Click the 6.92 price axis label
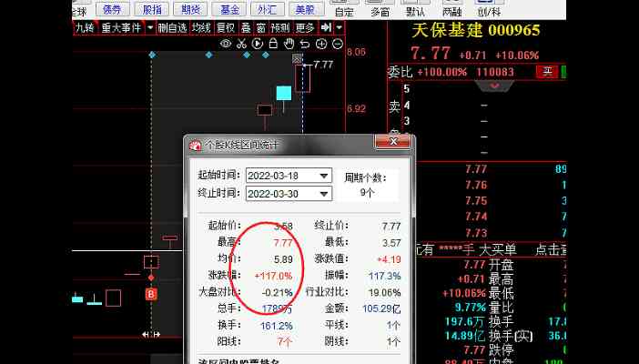This screenshot has width=639, height=364. click(x=357, y=109)
